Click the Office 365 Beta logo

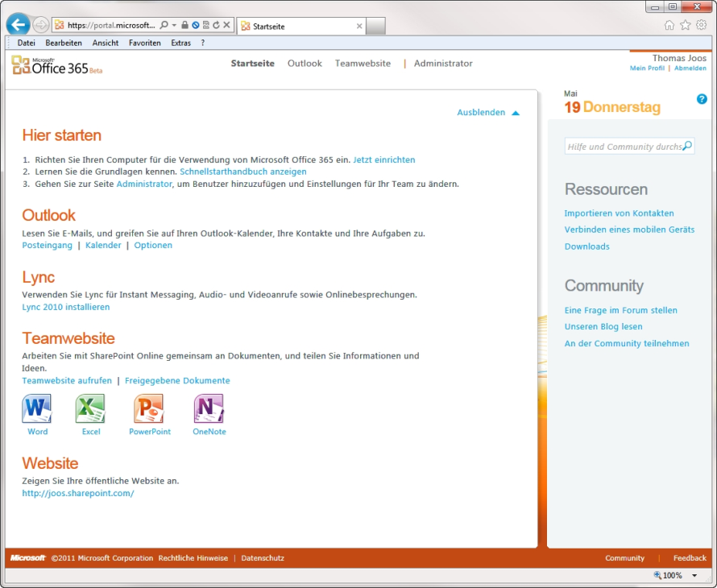click(57, 65)
